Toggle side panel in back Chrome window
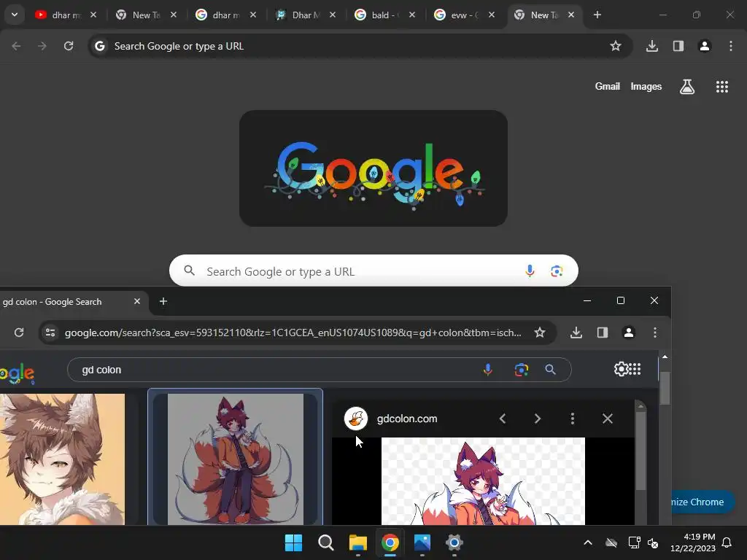 678,46
